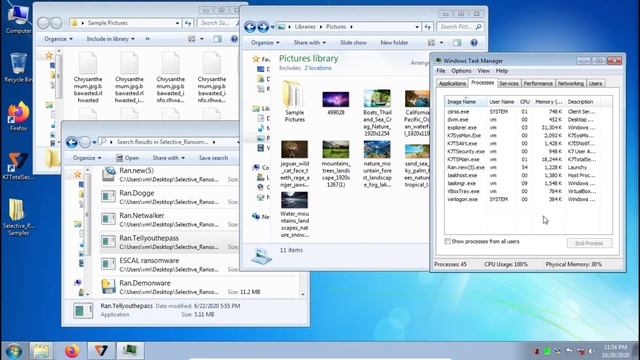Viewport: 640px width, 360px height.
Task: Open File Explorer from the taskbar
Action: pos(41,351)
